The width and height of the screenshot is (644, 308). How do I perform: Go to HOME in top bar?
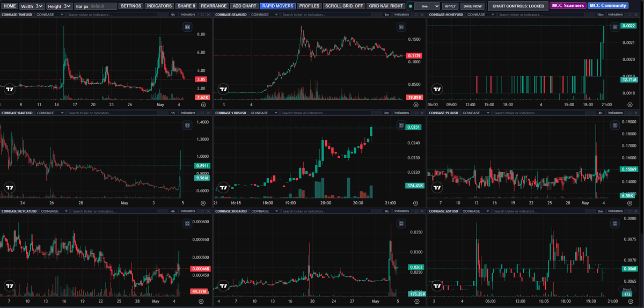point(9,6)
